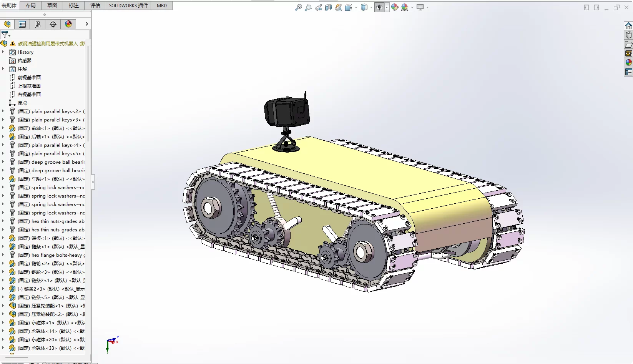Open the 草图 ribbon tab
Image resolution: width=633 pixels, height=364 pixels.
tap(52, 5)
